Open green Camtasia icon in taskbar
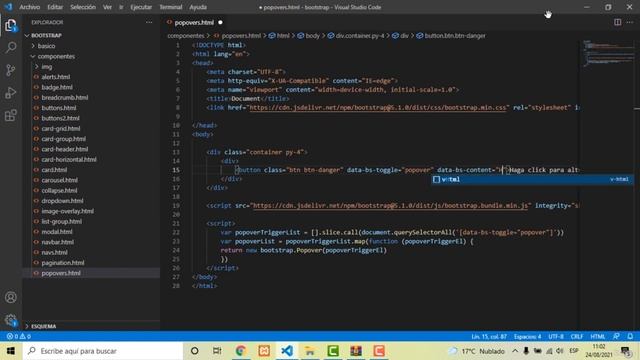This screenshot has width=640, height=360. point(333,351)
